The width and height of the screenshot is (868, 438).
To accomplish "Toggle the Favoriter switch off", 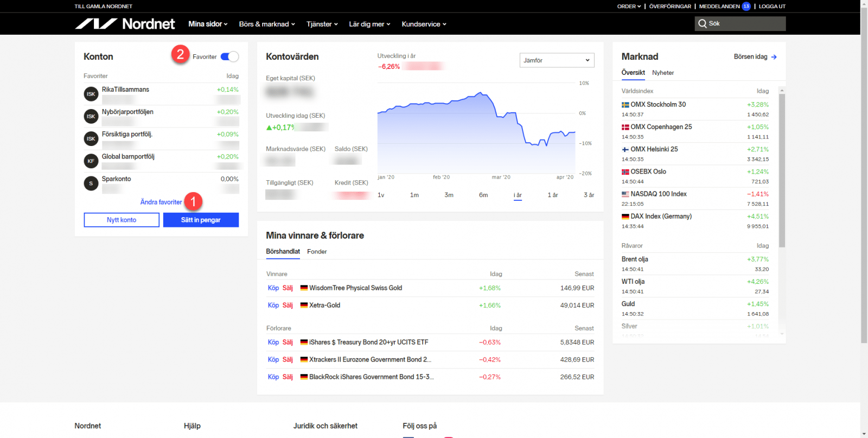I will tap(229, 57).
